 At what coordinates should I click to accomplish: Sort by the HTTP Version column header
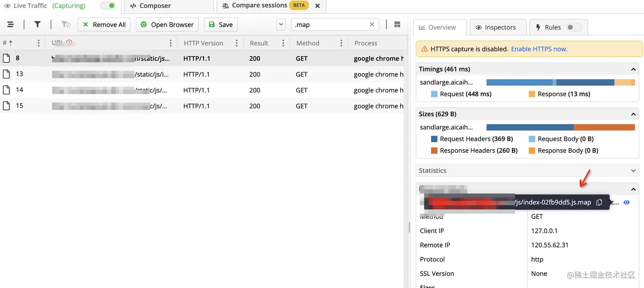203,43
